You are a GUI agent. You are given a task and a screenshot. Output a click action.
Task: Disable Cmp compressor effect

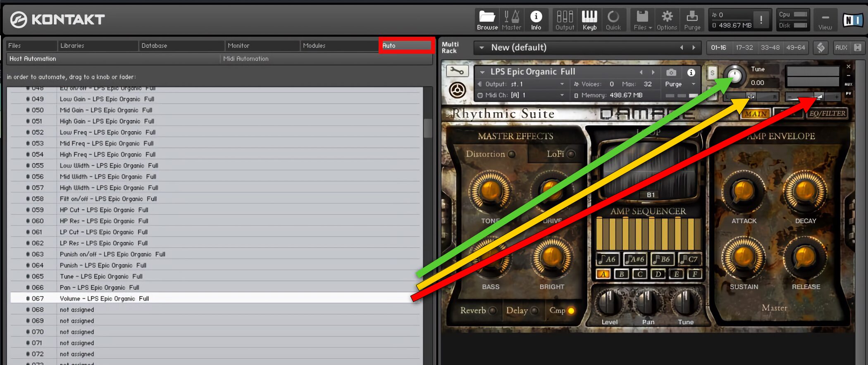[571, 310]
